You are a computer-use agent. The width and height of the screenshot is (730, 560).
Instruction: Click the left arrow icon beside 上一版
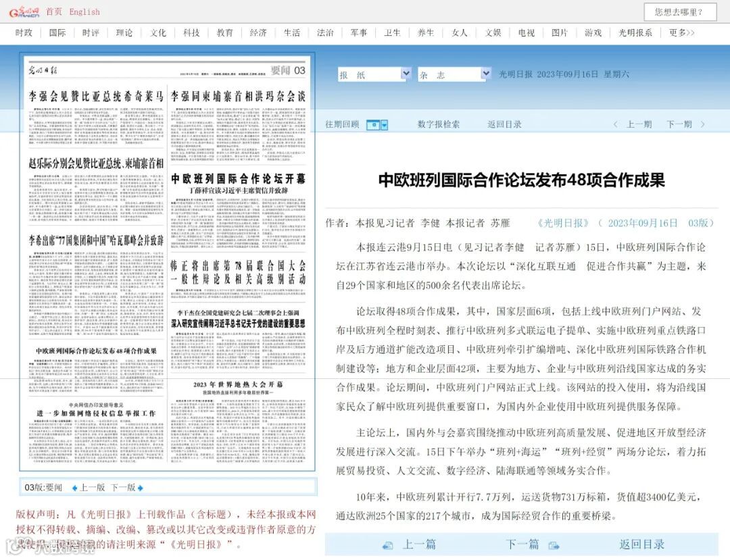[x=75, y=488]
